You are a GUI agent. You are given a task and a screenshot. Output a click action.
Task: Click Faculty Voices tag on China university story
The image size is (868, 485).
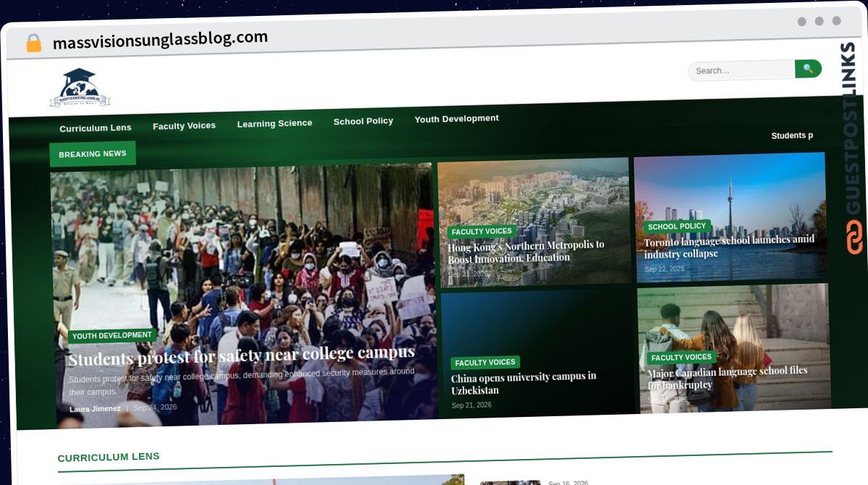pos(485,363)
